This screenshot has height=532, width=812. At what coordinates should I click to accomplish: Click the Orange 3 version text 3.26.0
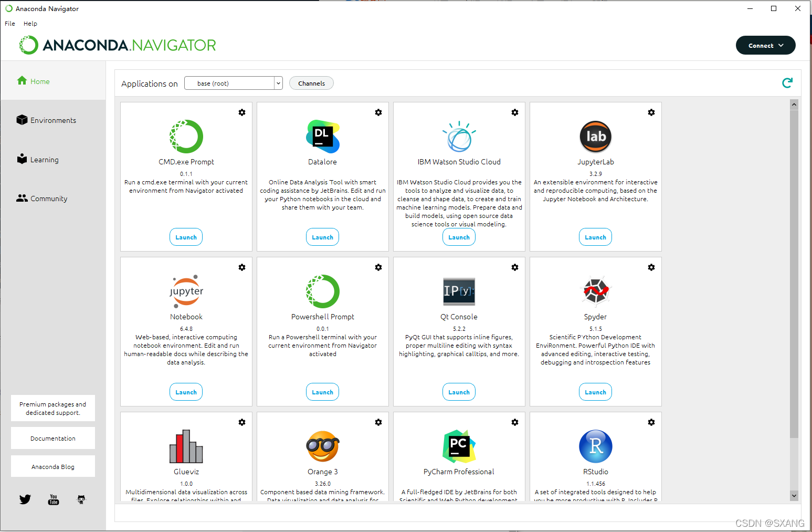tap(323, 484)
